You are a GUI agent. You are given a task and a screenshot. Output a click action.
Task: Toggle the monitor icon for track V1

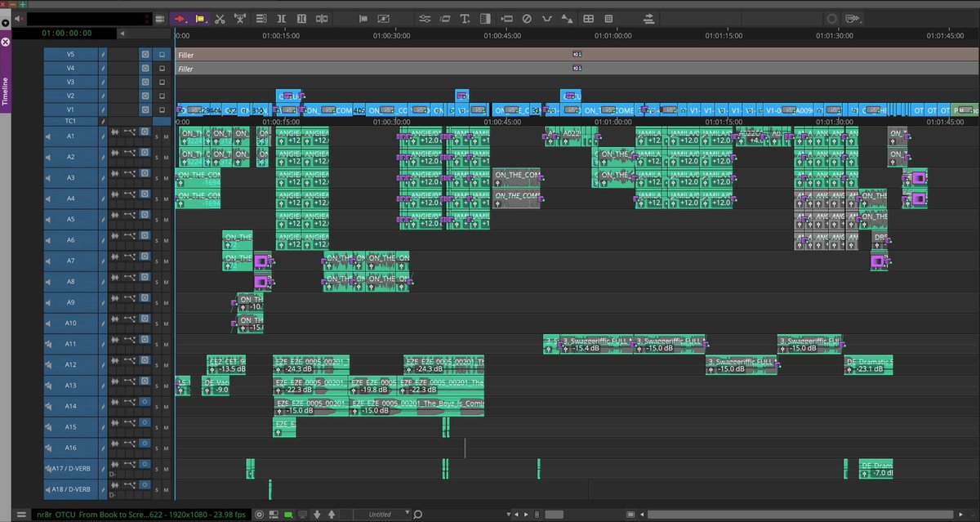(x=162, y=109)
